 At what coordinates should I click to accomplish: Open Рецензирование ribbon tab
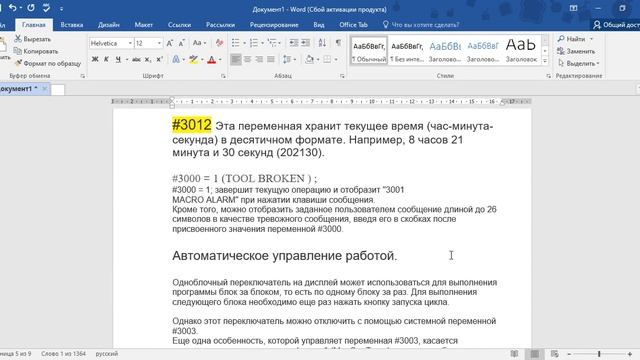click(x=274, y=25)
